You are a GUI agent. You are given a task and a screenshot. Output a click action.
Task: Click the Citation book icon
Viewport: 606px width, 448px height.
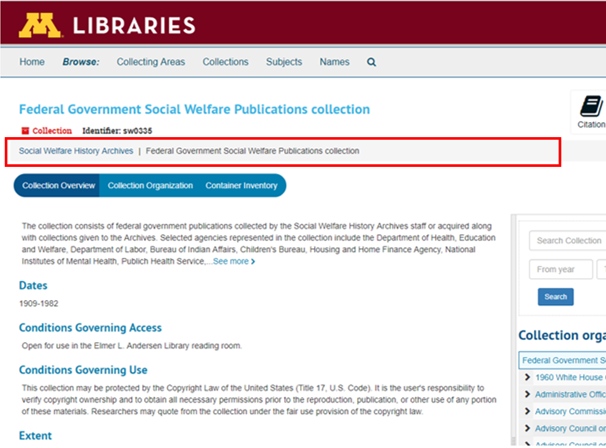pyautogui.click(x=591, y=106)
